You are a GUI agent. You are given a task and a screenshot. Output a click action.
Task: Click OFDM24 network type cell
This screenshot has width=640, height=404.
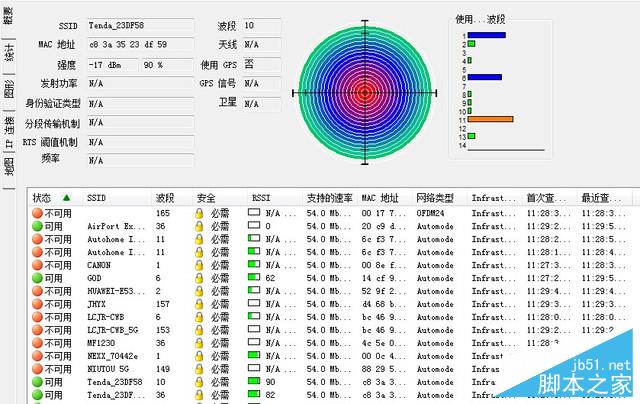click(430, 213)
